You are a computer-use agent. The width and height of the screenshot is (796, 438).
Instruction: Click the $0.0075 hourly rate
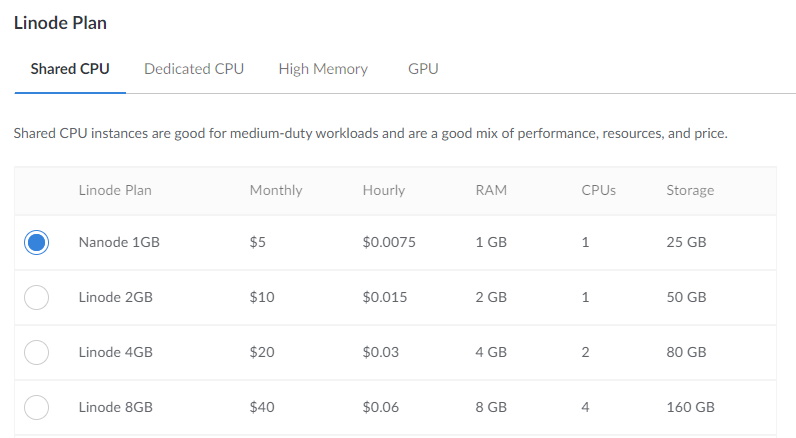[x=389, y=242]
